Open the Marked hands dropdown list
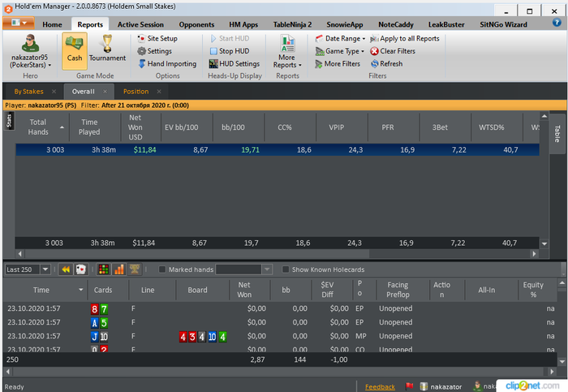568x392 pixels. coord(267,269)
